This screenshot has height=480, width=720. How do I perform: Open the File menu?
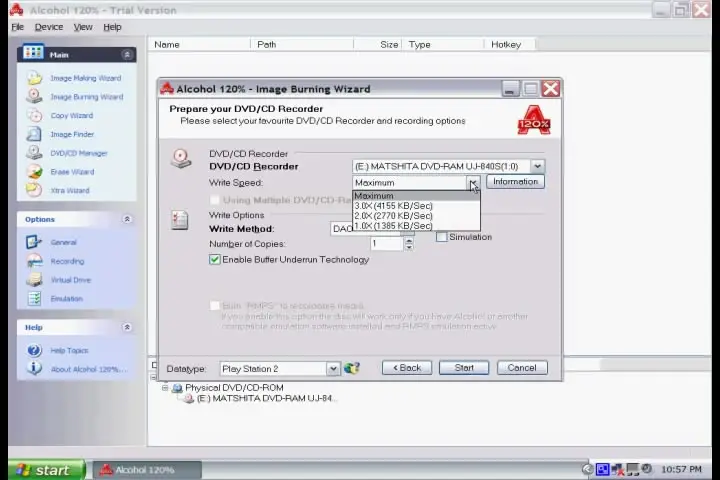[x=17, y=27]
